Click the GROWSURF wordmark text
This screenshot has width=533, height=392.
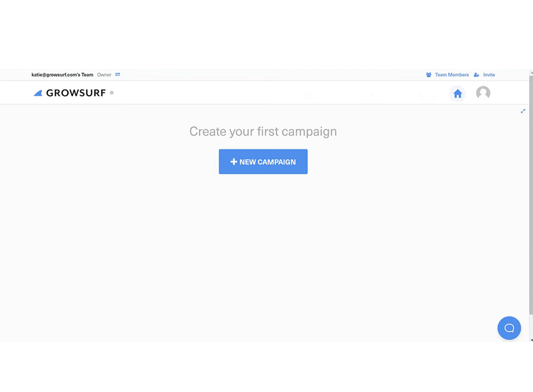click(76, 93)
